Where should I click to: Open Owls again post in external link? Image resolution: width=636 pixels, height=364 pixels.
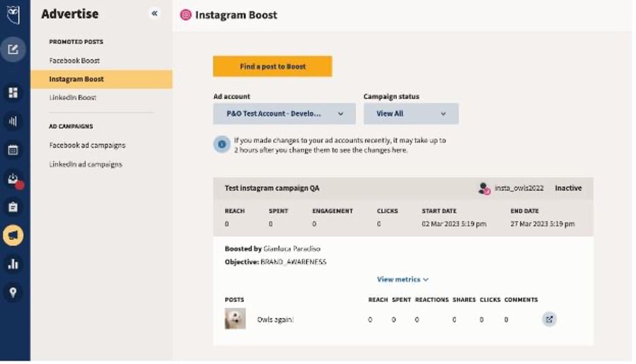tap(549, 319)
